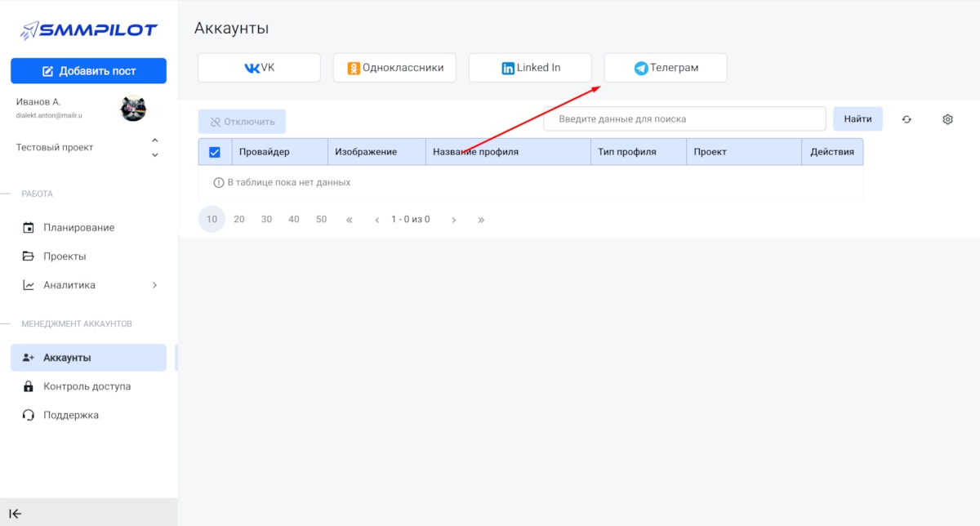The width and height of the screenshot is (980, 526).
Task: Click the lock icon beside Контроль доступа
Action: tap(29, 386)
